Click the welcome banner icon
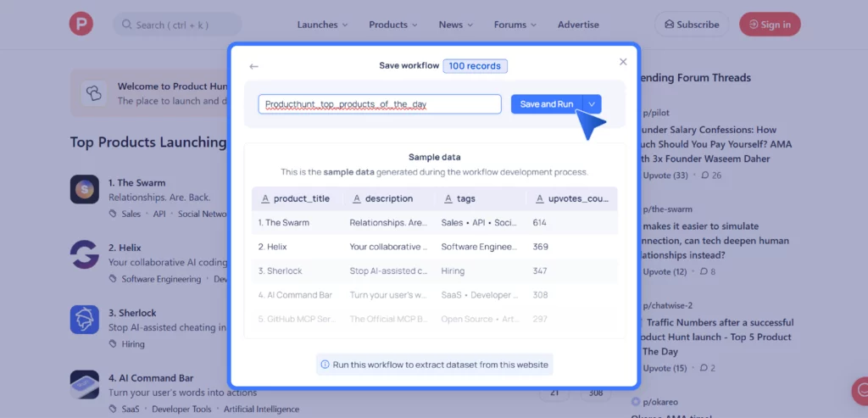Viewport: 868px width, 418px height. pos(93,93)
